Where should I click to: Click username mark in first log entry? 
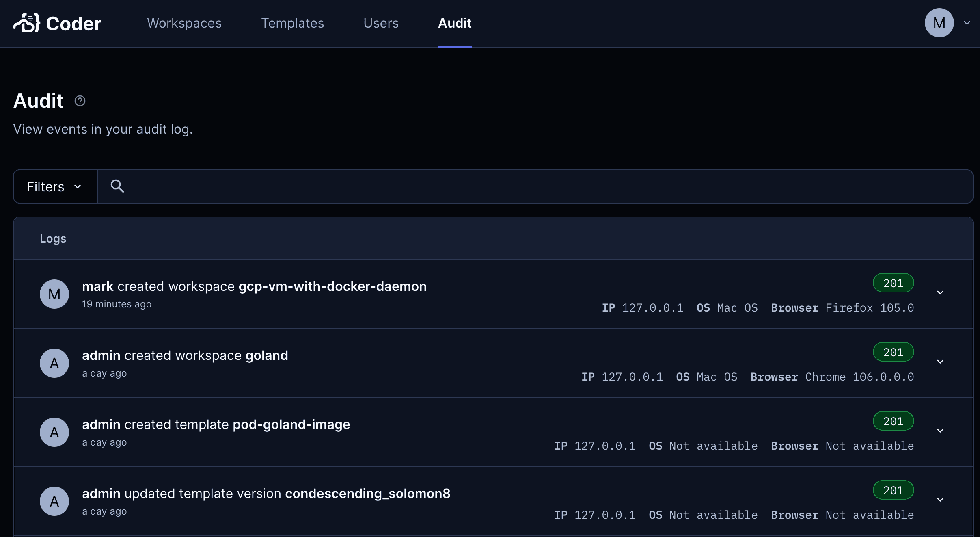pyautogui.click(x=97, y=286)
